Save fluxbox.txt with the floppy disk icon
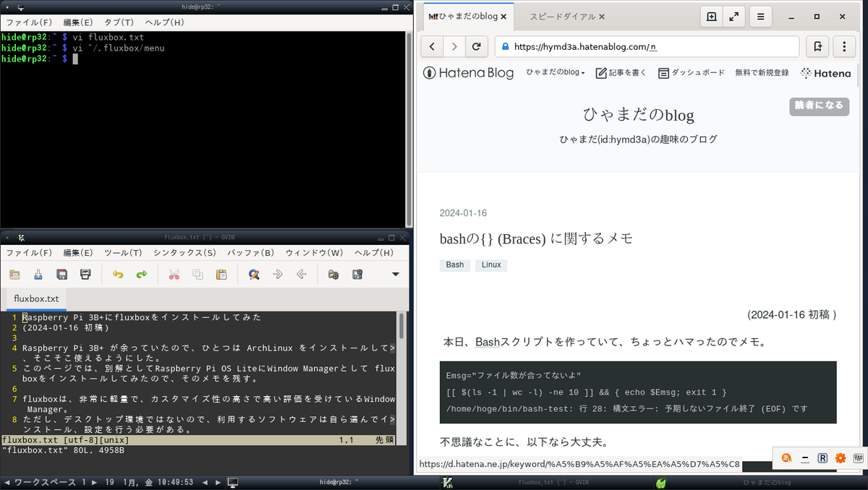Viewport: 868px width, 490px height. tap(63, 275)
